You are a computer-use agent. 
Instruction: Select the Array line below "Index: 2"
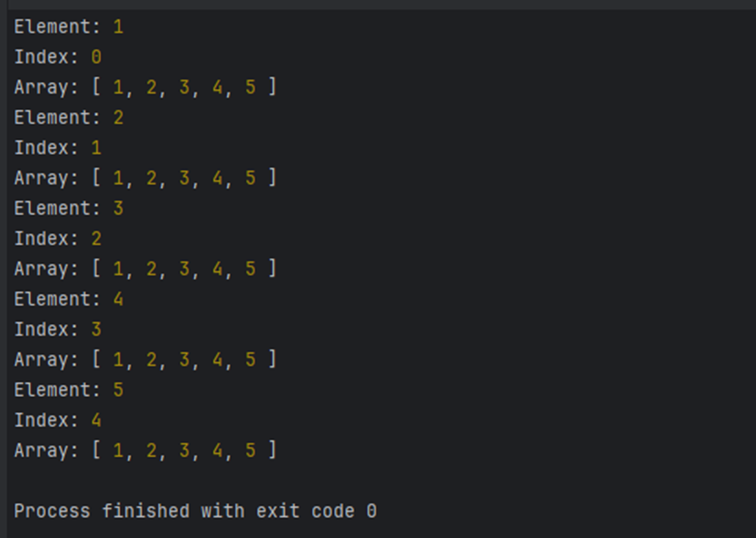click(145, 269)
